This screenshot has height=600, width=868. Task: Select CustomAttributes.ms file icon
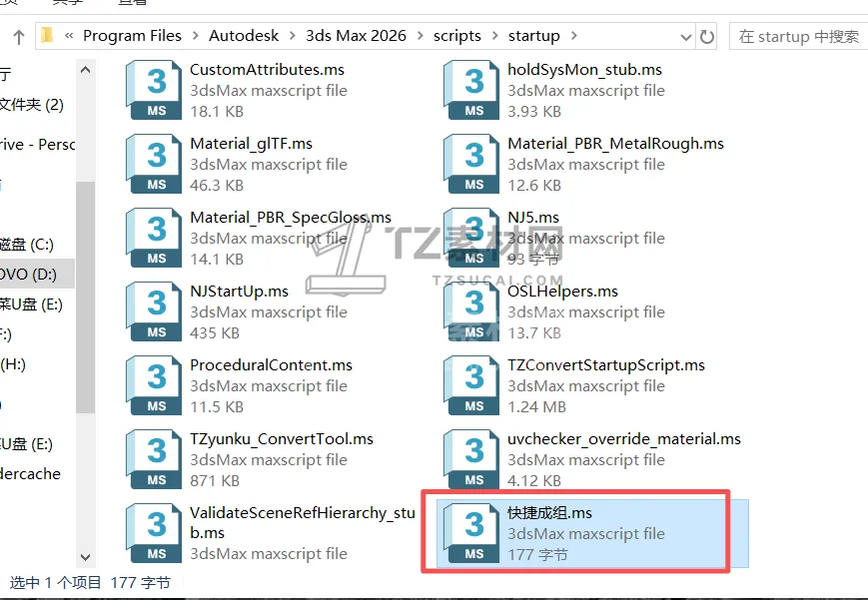click(x=155, y=90)
